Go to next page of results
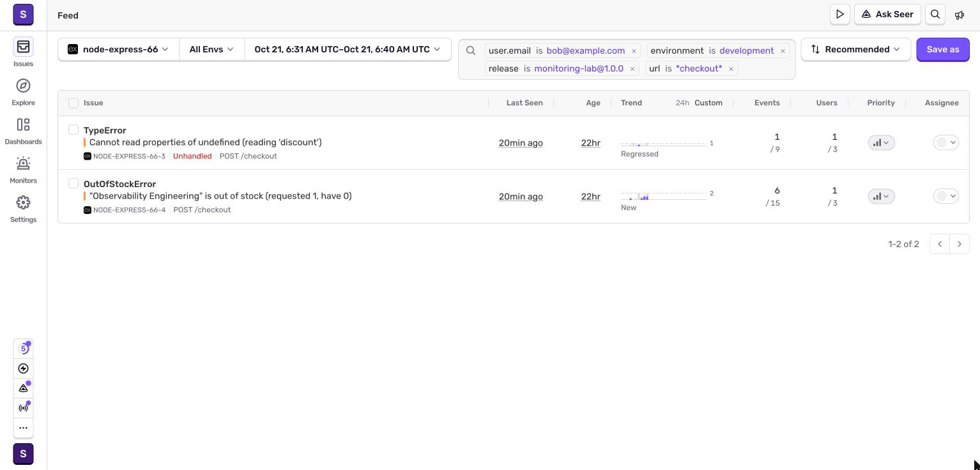The width and height of the screenshot is (980, 470). coord(959,244)
